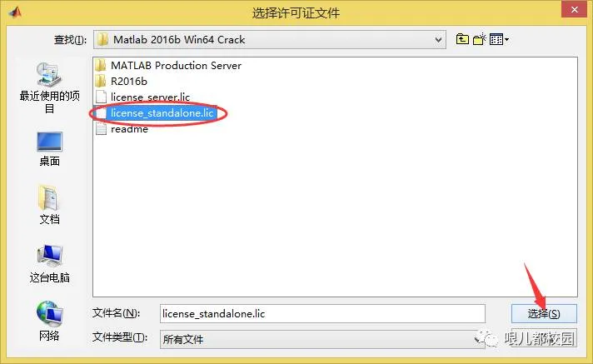Select the MATLAB Production Server folder

[x=168, y=66]
